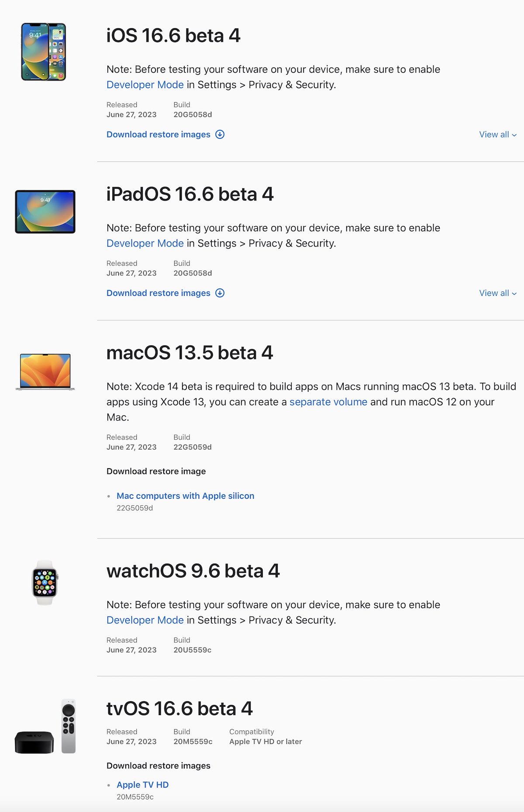
Task: Click the download arrow icon beside iOS restore images
Action: (221, 134)
